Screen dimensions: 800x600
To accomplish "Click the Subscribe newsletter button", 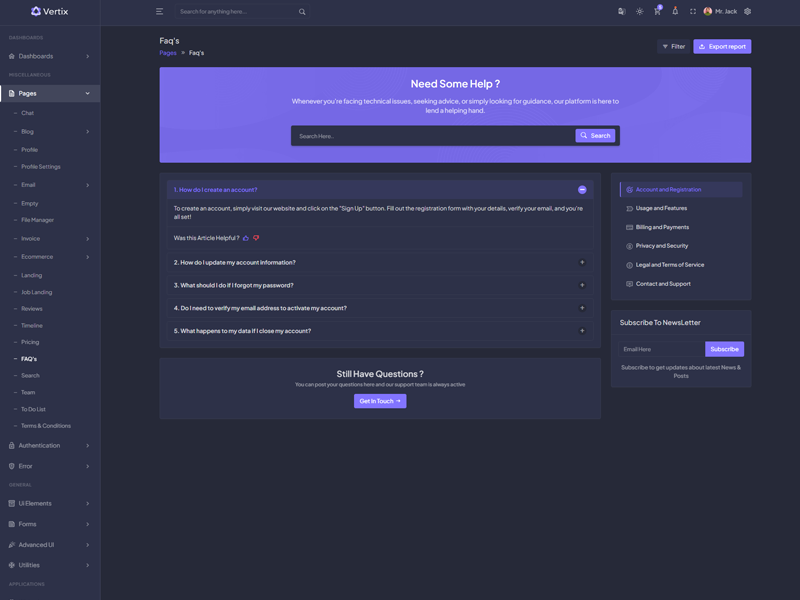I will pos(724,349).
